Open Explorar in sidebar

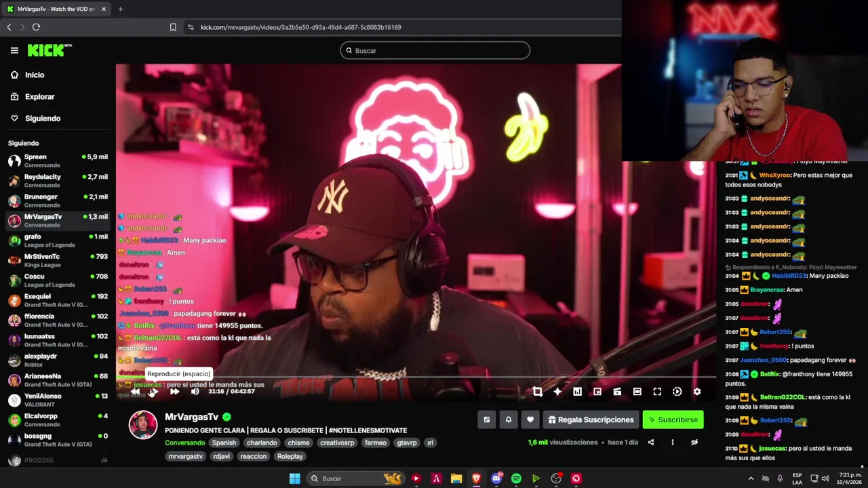pos(33,97)
